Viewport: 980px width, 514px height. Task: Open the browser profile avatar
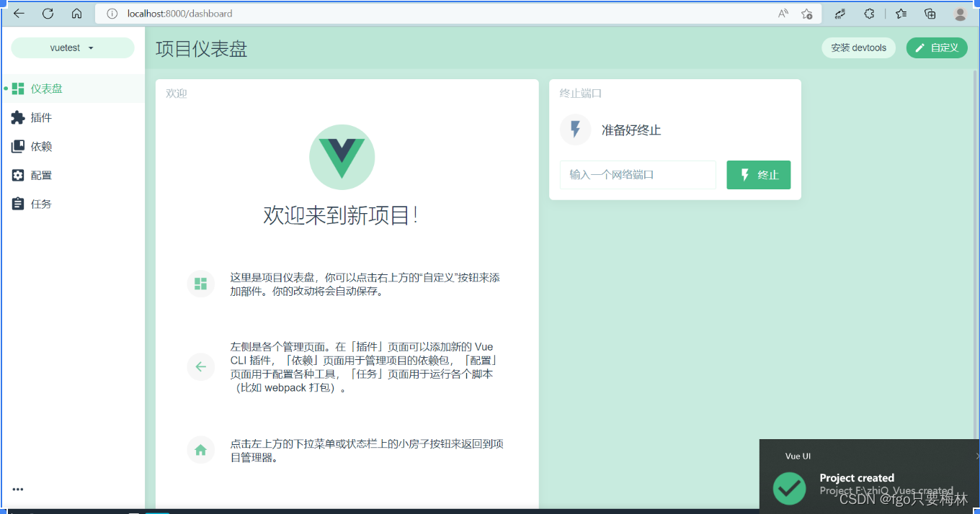pyautogui.click(x=960, y=14)
